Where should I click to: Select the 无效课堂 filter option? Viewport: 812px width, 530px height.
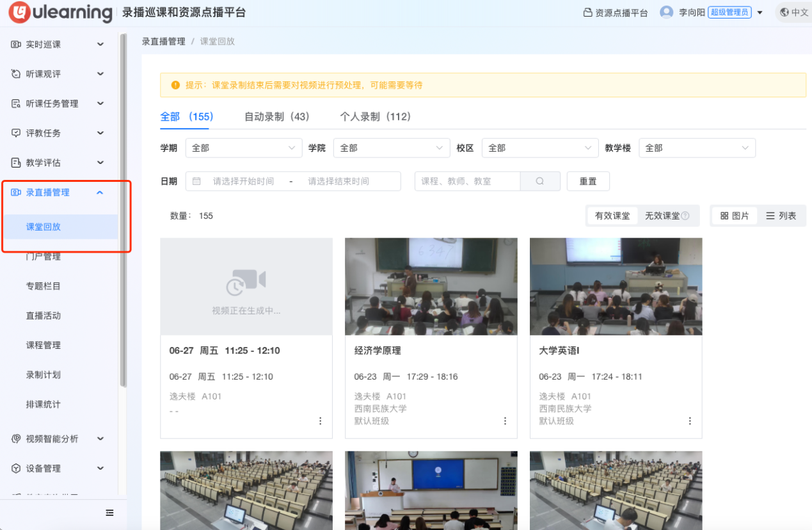click(662, 216)
